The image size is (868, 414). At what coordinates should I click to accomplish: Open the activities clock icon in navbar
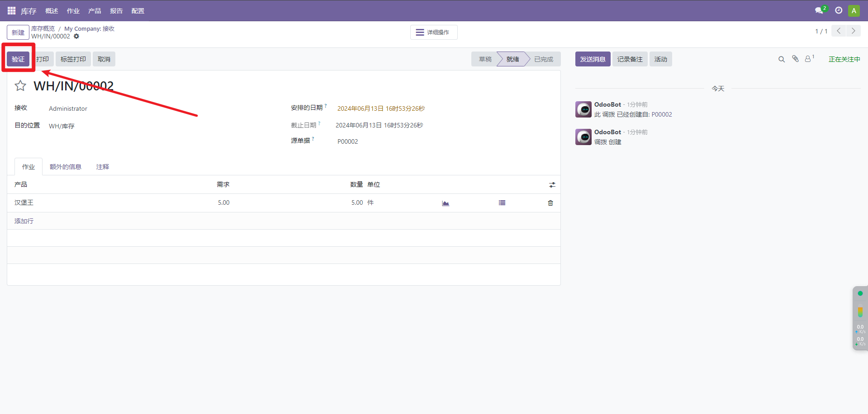(x=839, y=10)
